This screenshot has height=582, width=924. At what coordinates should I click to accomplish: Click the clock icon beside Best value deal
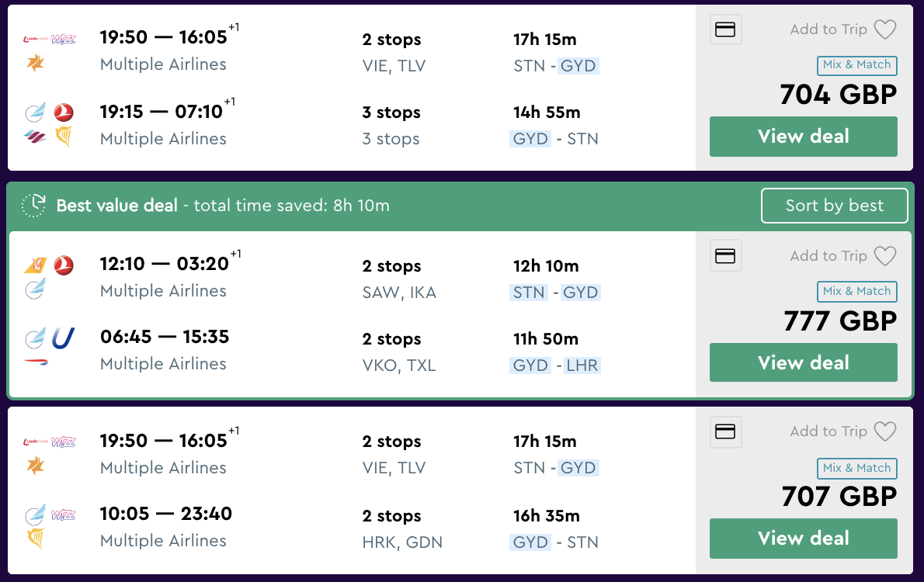pyautogui.click(x=34, y=206)
